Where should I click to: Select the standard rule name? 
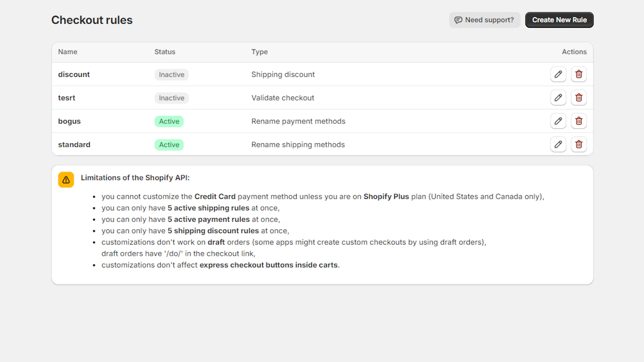(x=74, y=144)
